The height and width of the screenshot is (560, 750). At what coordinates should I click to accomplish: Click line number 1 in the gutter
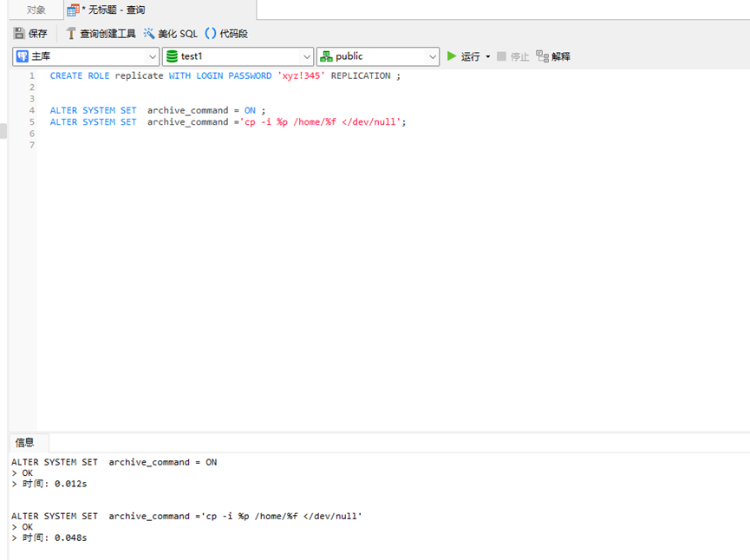(x=32, y=75)
